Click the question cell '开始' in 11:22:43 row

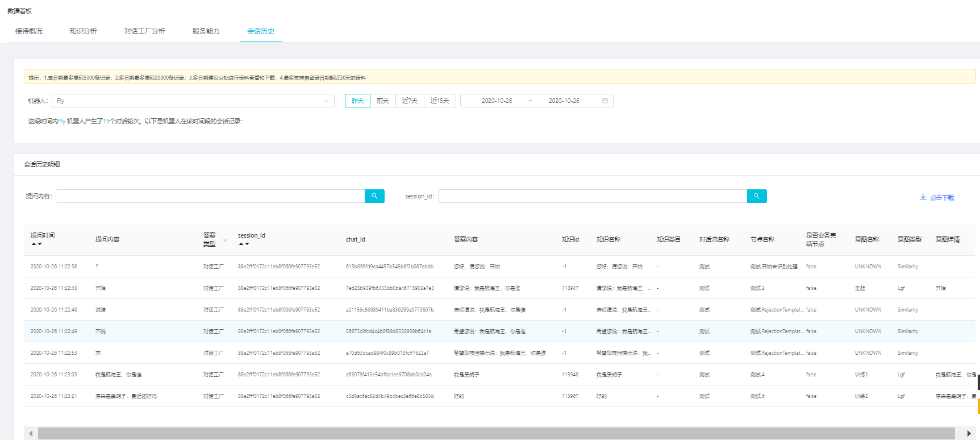tap(101, 288)
